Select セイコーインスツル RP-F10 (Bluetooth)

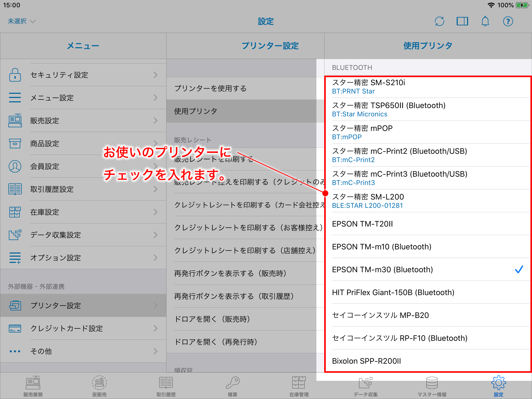pos(428,338)
